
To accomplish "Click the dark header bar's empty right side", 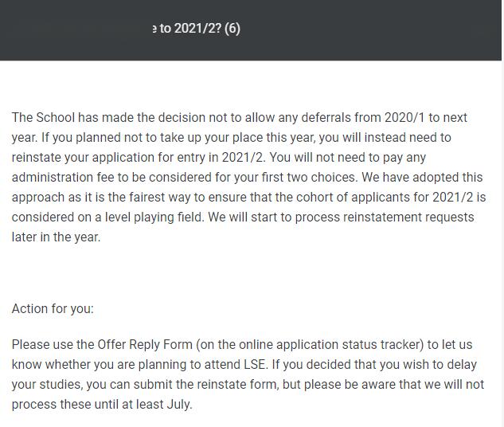I will 369,29.
